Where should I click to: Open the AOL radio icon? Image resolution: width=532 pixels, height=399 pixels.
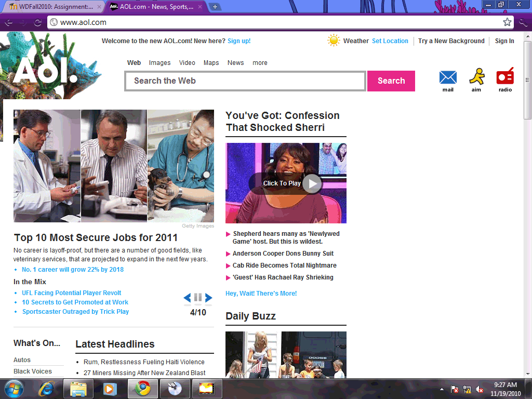pyautogui.click(x=505, y=77)
